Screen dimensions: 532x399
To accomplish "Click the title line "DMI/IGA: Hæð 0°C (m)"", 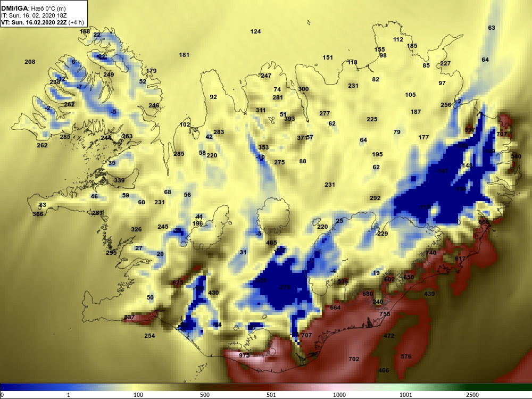I will click(34, 9).
